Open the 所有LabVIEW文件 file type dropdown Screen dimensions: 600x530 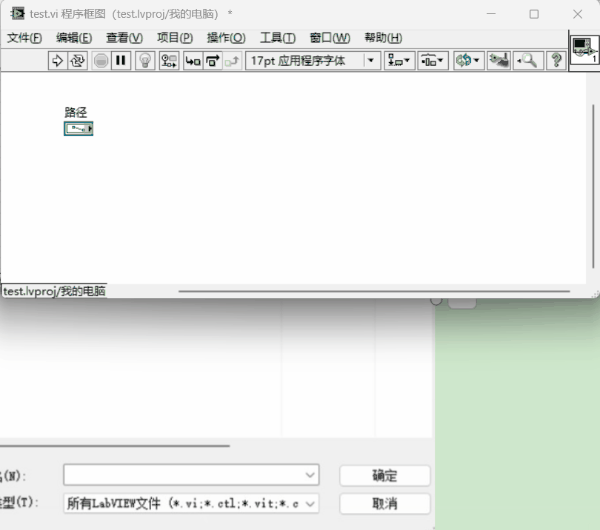pos(191,504)
